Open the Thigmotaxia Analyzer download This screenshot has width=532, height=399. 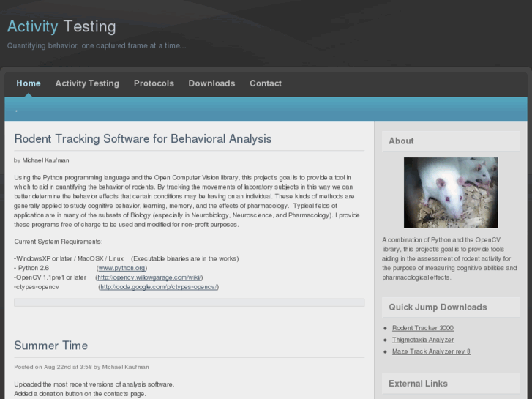tap(423, 340)
